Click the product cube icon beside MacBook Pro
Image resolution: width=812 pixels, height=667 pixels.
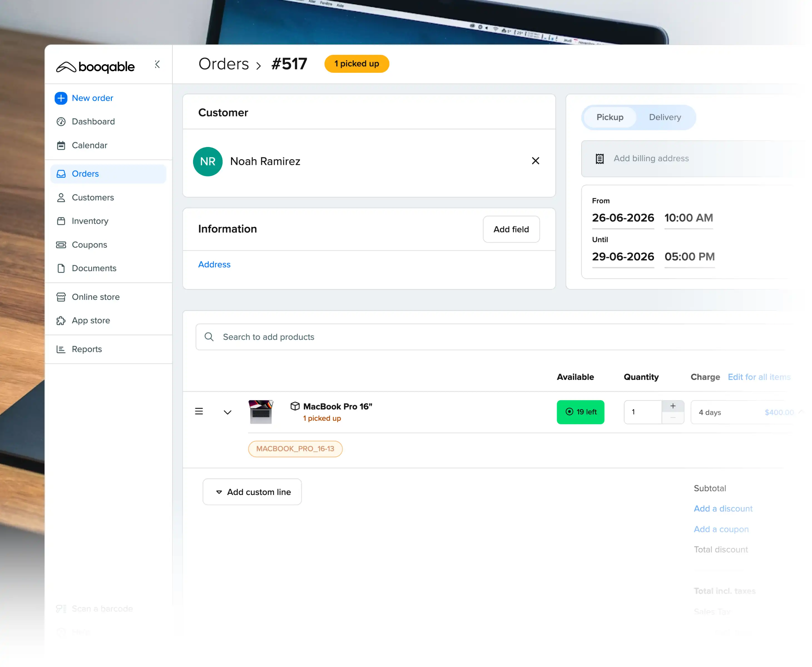coord(295,406)
